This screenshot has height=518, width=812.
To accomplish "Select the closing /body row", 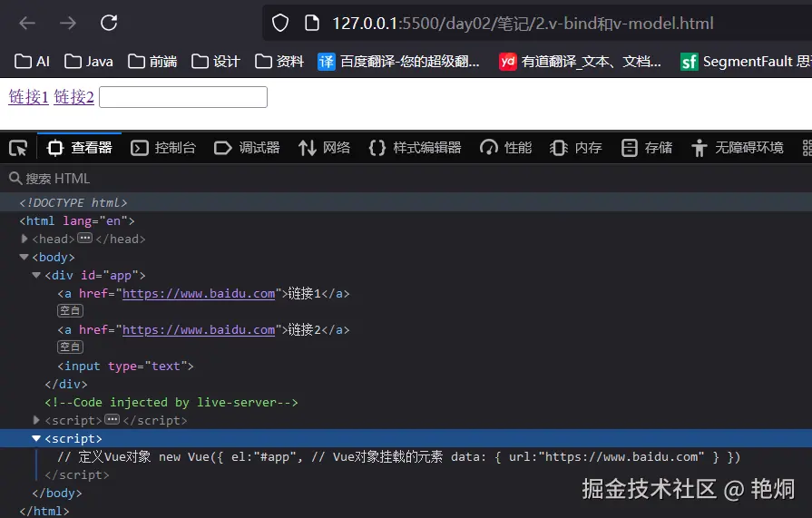I will [x=406, y=494].
